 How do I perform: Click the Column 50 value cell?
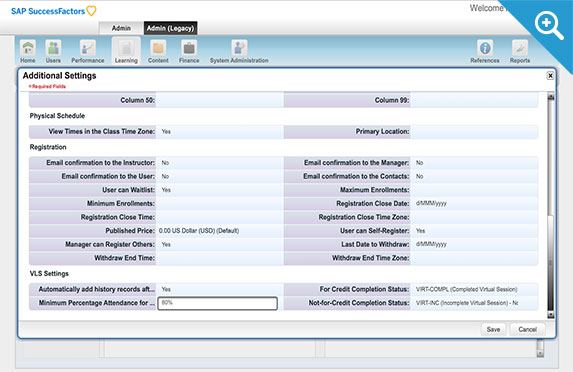tap(219, 100)
